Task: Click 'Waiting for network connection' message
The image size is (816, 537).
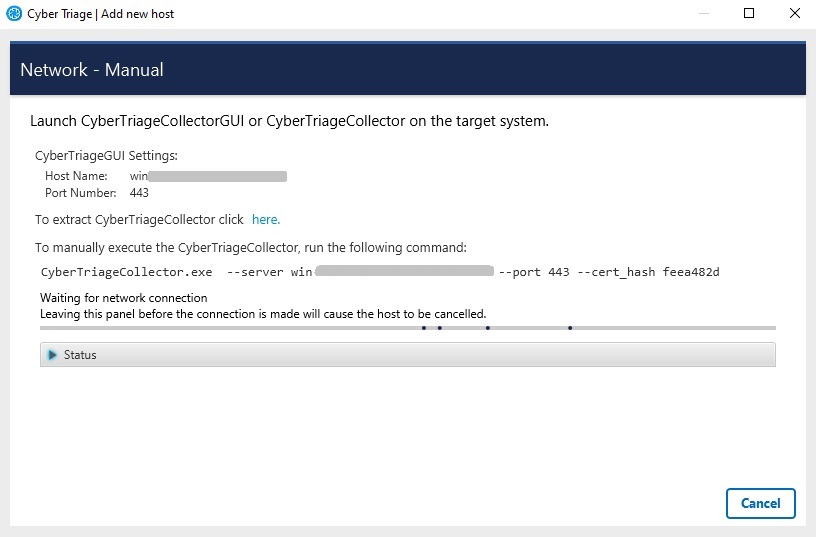Action: 124,298
